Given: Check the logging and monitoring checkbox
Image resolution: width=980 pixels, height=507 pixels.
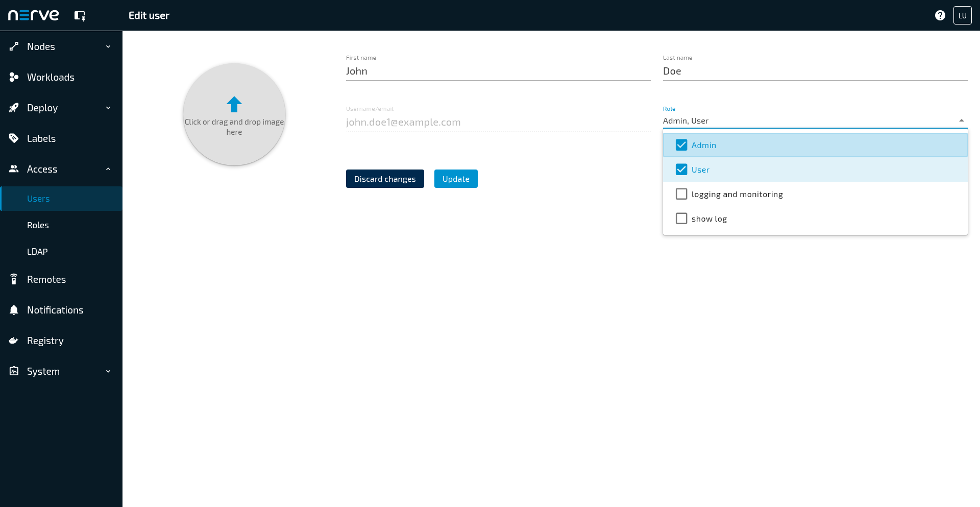Looking at the screenshot, I should click(681, 194).
